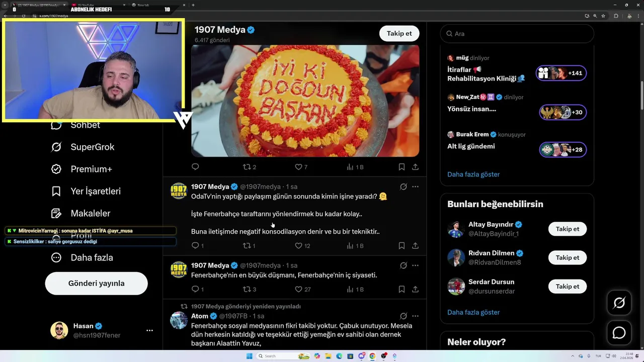Viewport: 644px width, 362px height.
Task: Follow 1907 Medya with Takip et
Action: (399, 33)
